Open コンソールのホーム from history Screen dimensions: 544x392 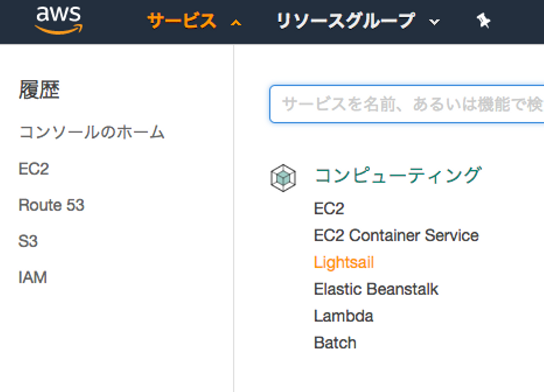coord(92,132)
